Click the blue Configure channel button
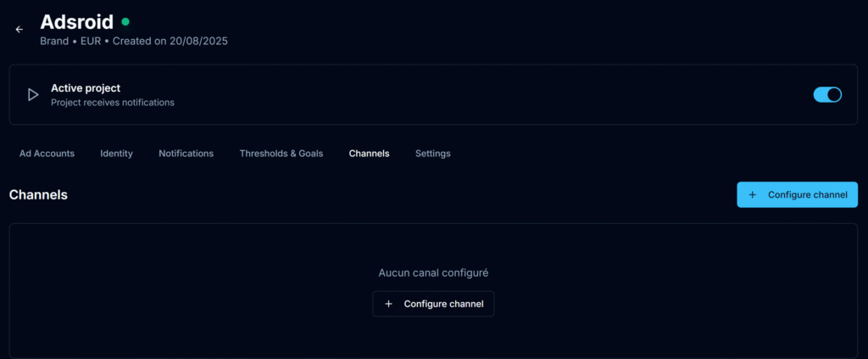 797,195
